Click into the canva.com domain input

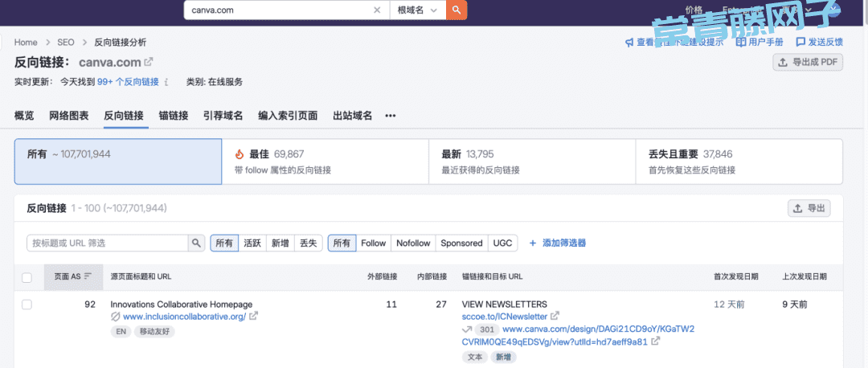280,10
